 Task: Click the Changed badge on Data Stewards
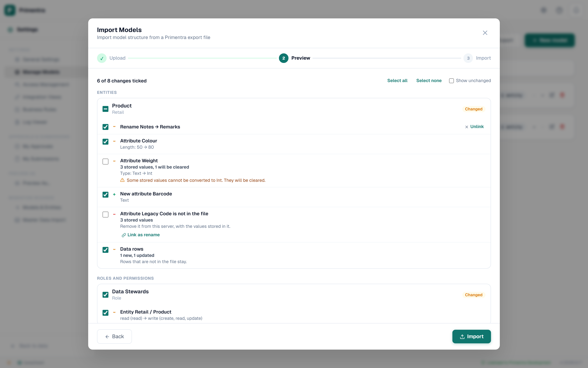474,295
